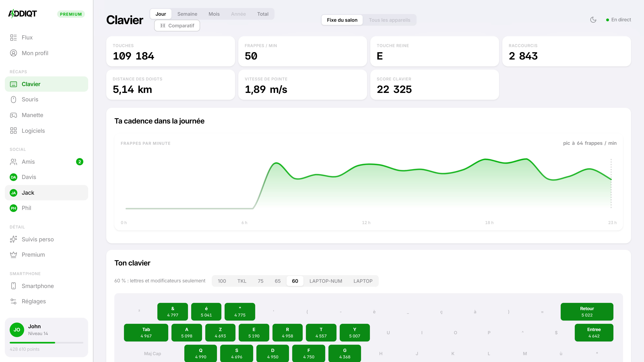
Task: Click the Amis notification badge 2
Action: pyautogui.click(x=79, y=162)
